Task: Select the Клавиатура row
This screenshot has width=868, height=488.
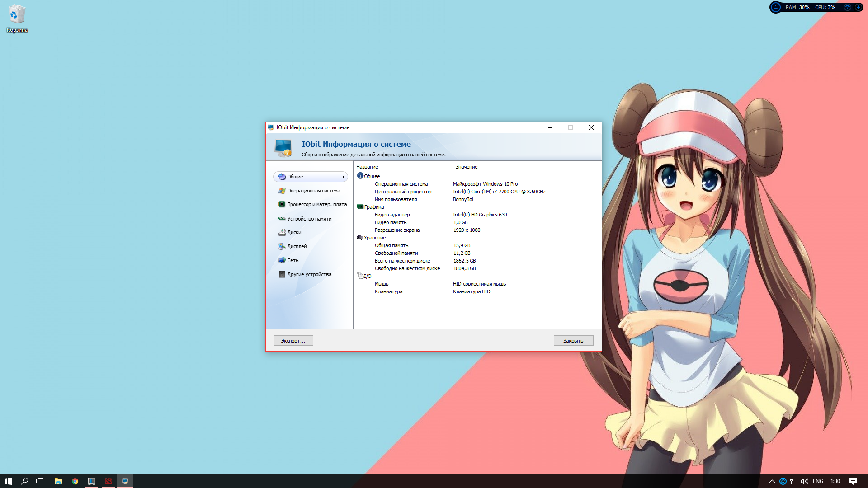Action: coord(477,291)
